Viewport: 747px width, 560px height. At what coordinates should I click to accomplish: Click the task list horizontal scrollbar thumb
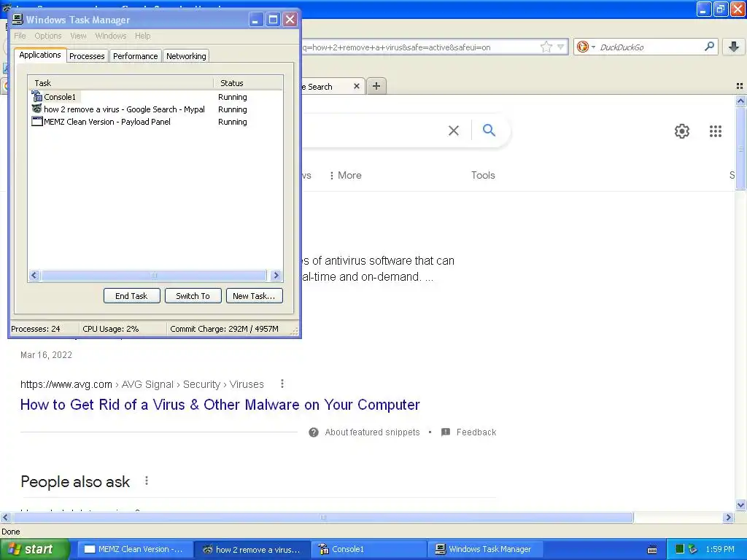tap(153, 275)
